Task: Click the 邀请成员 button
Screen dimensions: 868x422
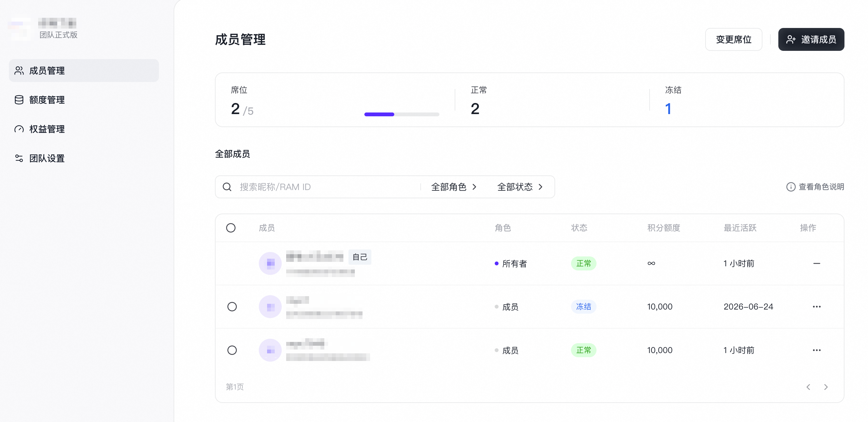Action: point(811,39)
